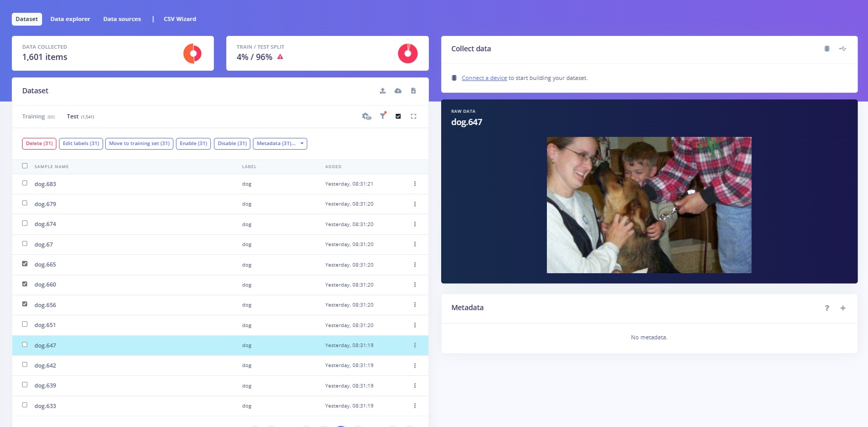The image size is (868, 427).
Task: Click the Delete (31) button
Action: point(39,144)
